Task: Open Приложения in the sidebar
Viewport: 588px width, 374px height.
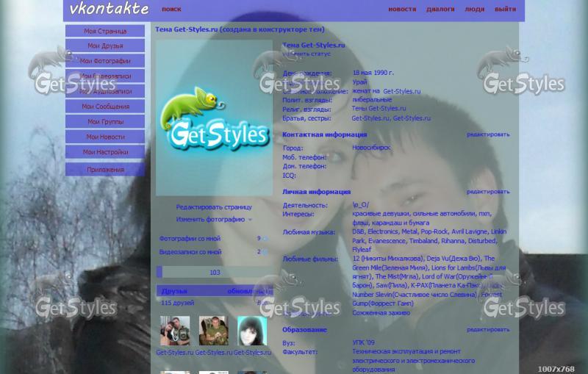Action: (x=105, y=170)
